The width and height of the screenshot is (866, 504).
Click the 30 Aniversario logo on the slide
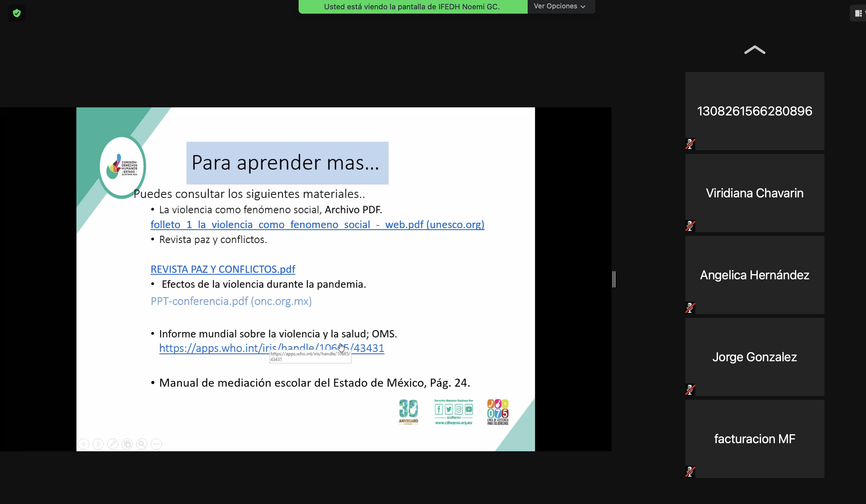click(x=408, y=412)
